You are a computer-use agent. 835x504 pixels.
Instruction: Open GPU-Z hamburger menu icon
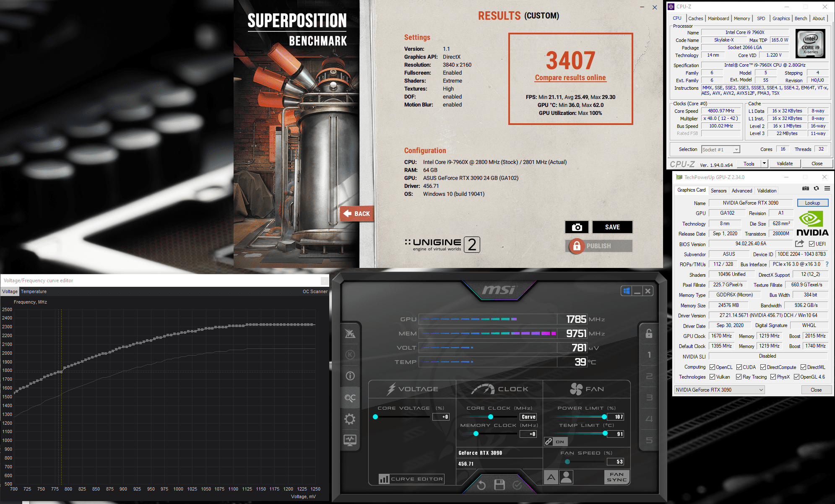pos(827,188)
